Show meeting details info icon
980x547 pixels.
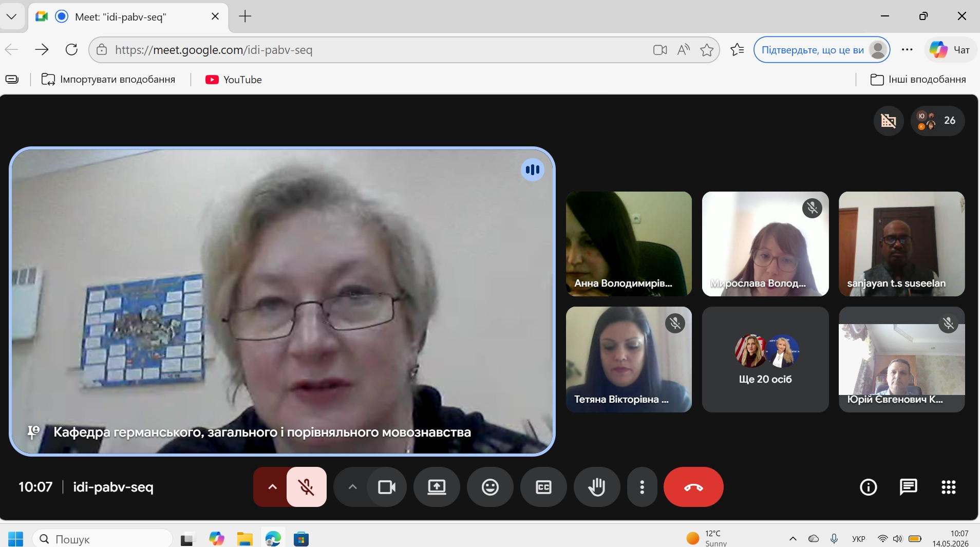click(868, 487)
